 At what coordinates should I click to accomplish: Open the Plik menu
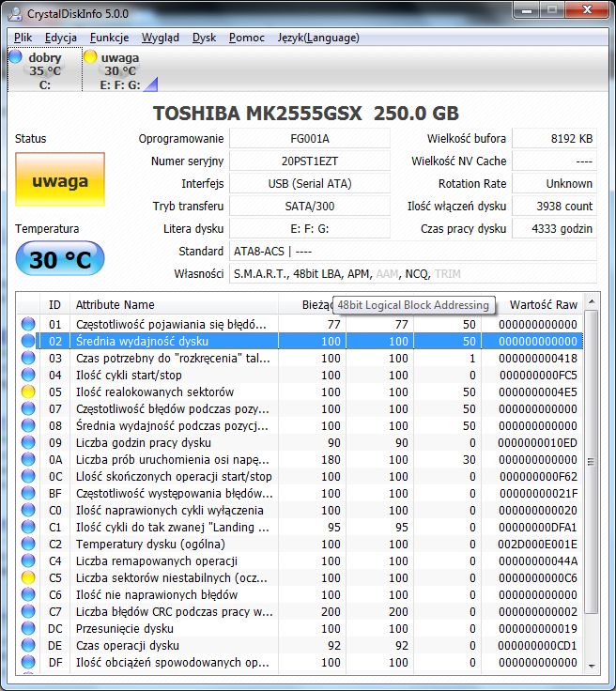pos(23,38)
